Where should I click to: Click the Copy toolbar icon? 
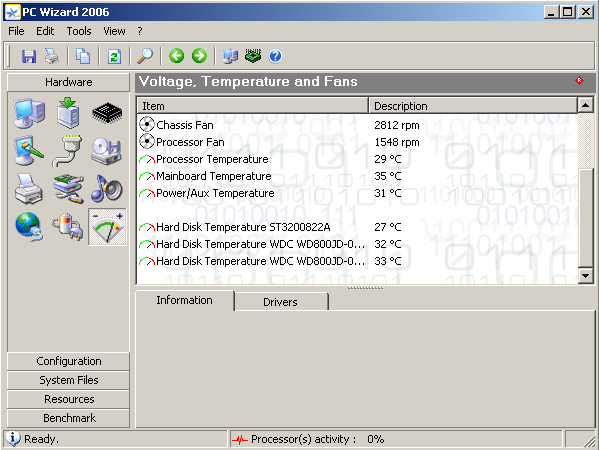point(83,56)
